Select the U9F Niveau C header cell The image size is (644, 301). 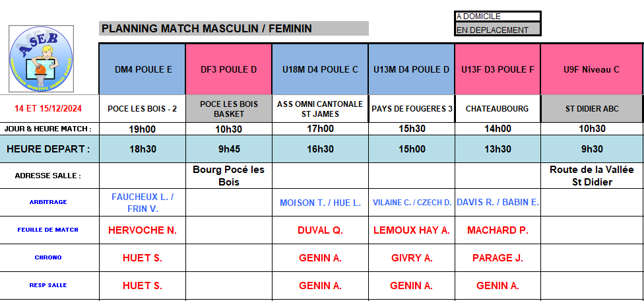pyautogui.click(x=591, y=69)
